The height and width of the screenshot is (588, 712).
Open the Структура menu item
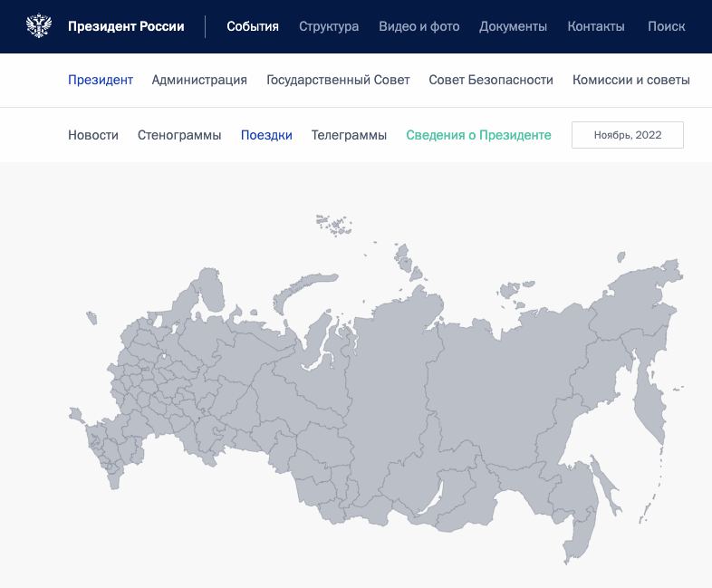click(329, 26)
